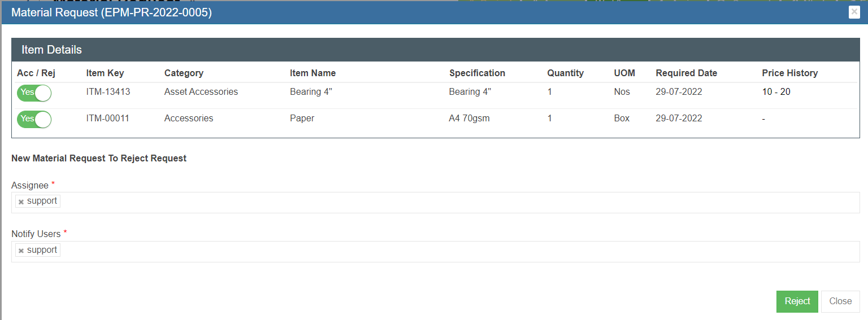The width and height of the screenshot is (868, 320).
Task: Select the Asset Accessories category cell
Action: (x=201, y=91)
